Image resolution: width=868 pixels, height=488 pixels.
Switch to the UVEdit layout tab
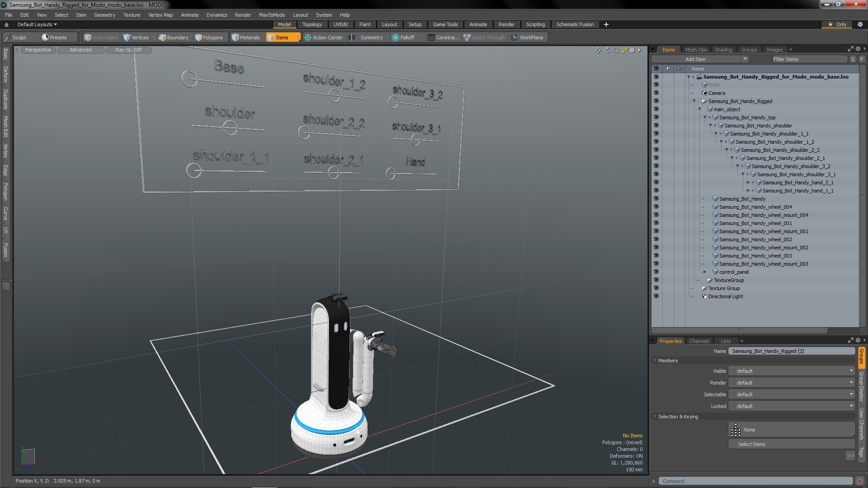[340, 24]
